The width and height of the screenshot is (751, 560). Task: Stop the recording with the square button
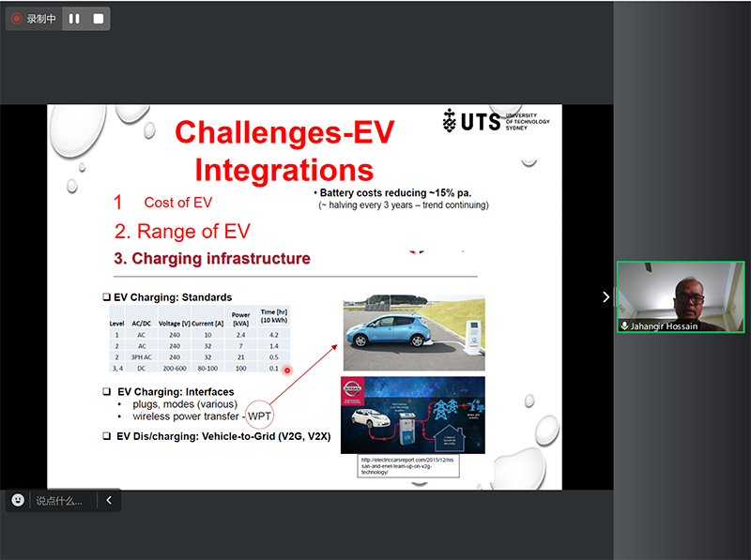98,19
